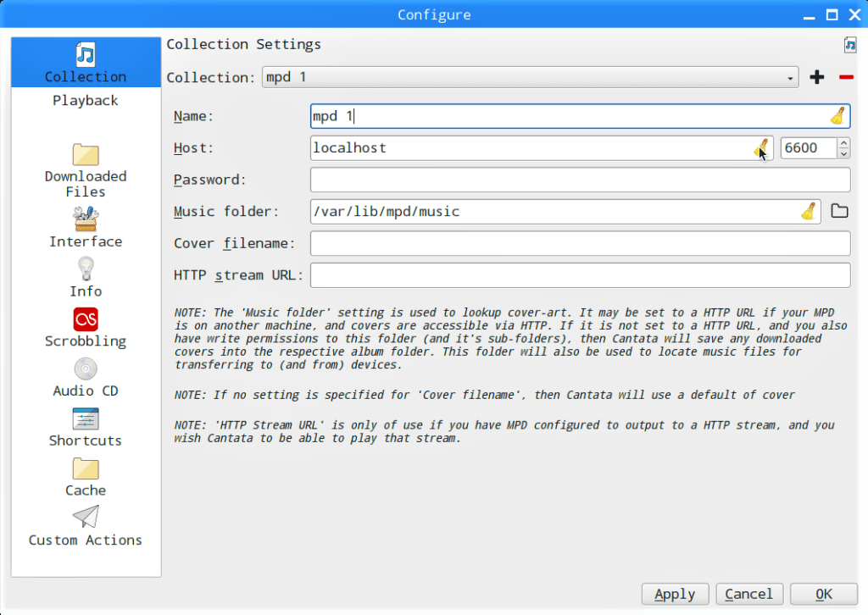This screenshot has width=868, height=615.
Task: Click the browse folder icon for Music folder
Action: [839, 211]
